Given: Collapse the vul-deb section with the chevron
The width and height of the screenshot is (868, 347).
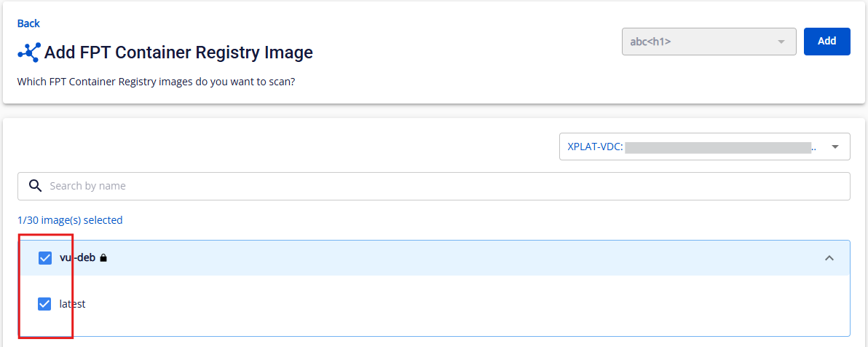Looking at the screenshot, I should point(829,258).
